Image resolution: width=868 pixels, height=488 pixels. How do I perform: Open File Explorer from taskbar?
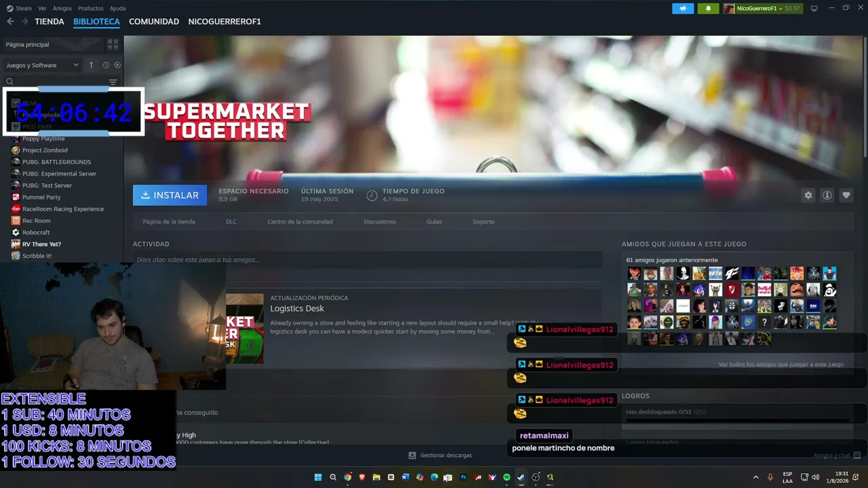click(376, 477)
